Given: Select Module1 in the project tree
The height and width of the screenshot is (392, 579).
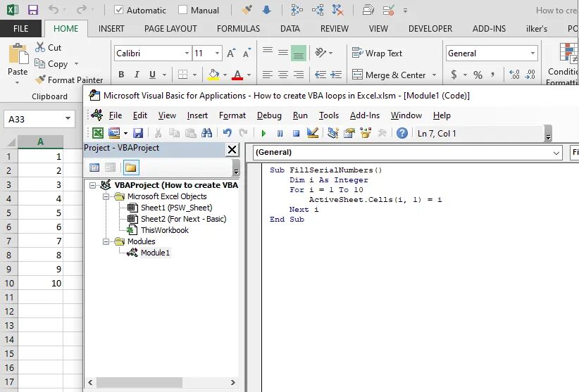Looking at the screenshot, I should coord(155,253).
